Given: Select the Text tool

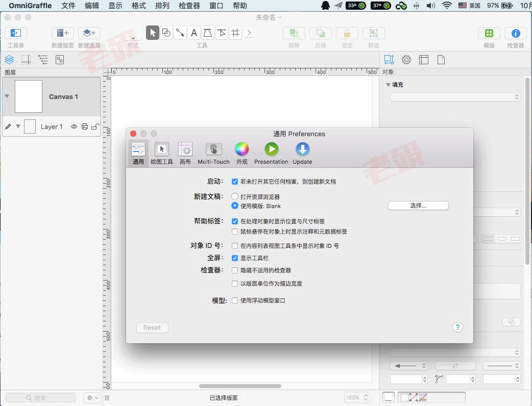Looking at the screenshot, I should [194, 33].
